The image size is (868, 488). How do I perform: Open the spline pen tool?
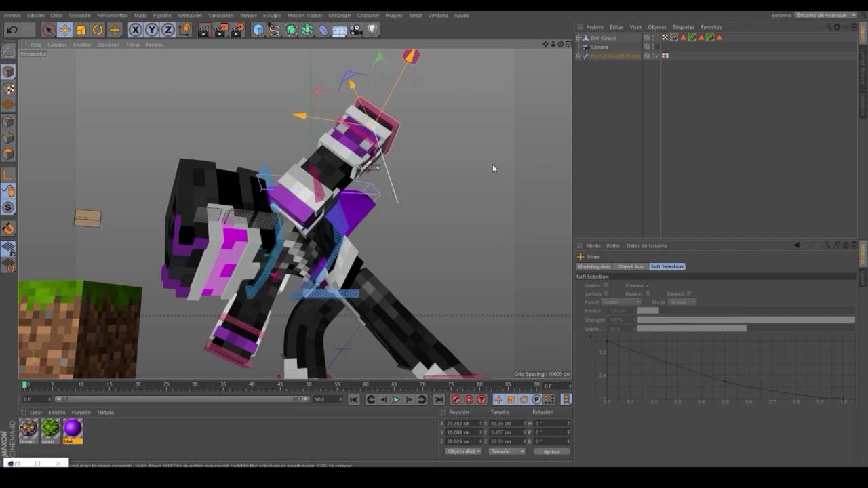(275, 30)
